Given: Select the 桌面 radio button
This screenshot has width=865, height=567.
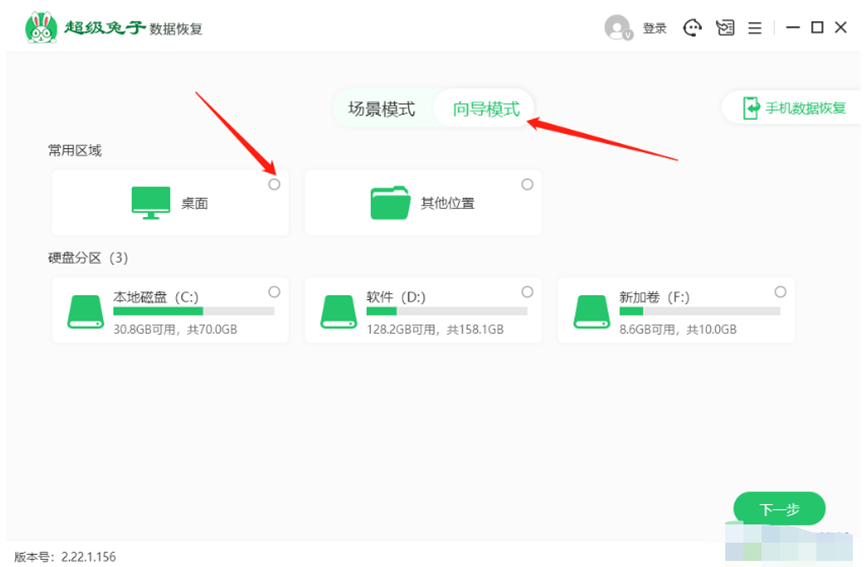Looking at the screenshot, I should point(274,184).
